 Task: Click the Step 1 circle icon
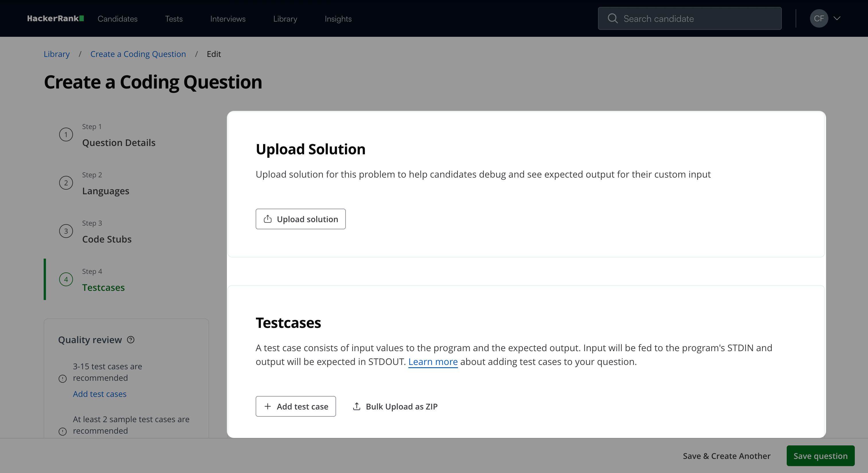click(x=66, y=134)
